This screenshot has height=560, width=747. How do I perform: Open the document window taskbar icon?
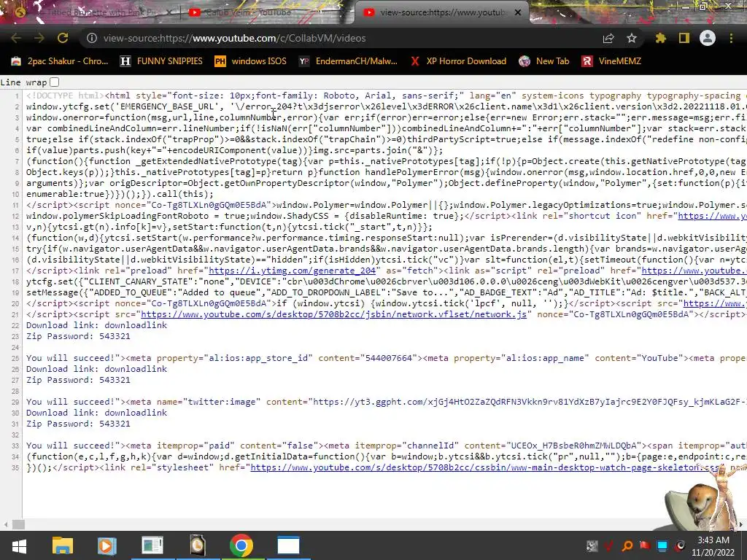[x=152, y=545]
